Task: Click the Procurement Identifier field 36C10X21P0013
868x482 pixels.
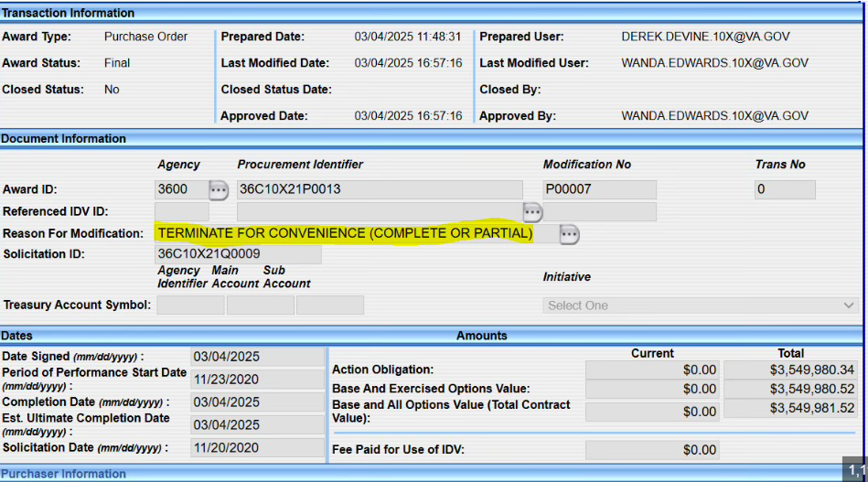Action: tap(379, 190)
